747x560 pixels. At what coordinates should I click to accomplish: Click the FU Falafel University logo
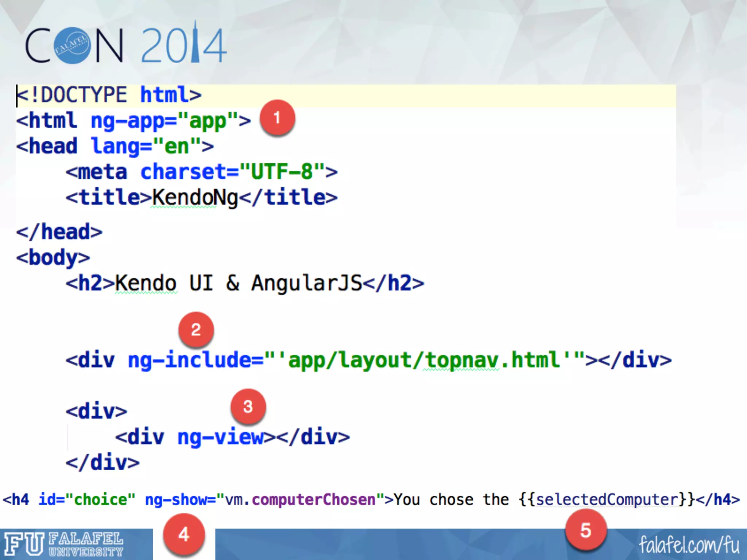(64, 544)
